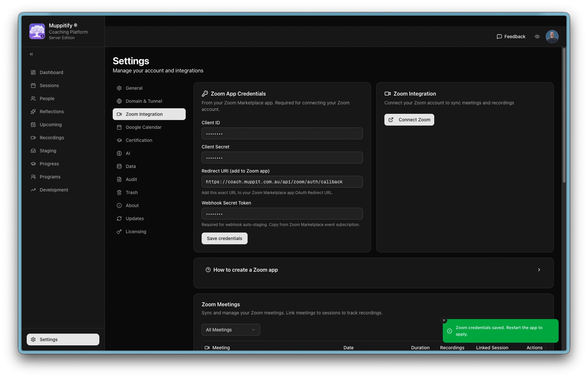Click the Licensing key icon

119,232
